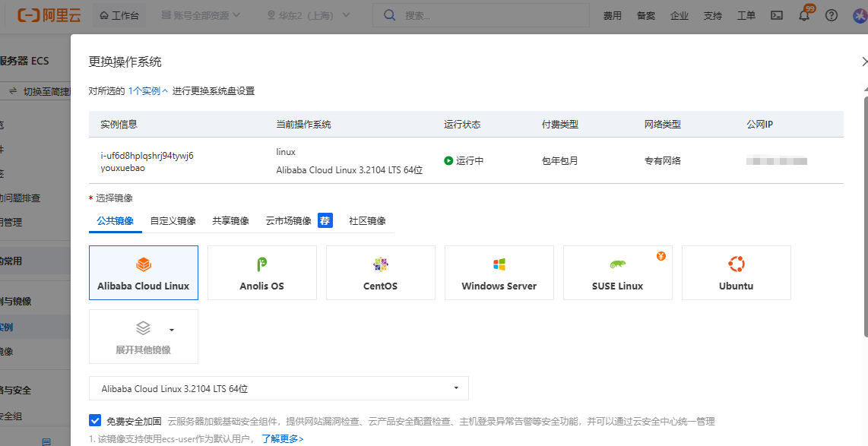Uncheck the 免费安全加固 security hardening checkbox
Image resolution: width=868 pixels, height=446 pixels.
click(x=95, y=420)
